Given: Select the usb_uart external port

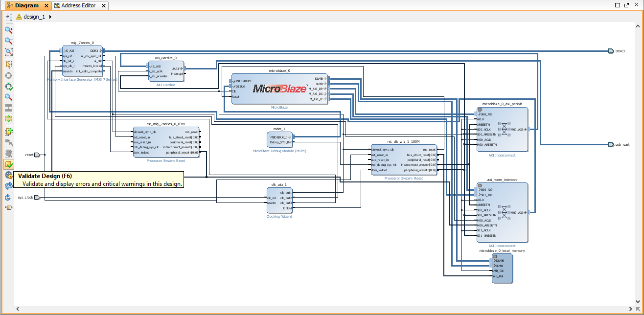Looking at the screenshot, I should (611, 144).
